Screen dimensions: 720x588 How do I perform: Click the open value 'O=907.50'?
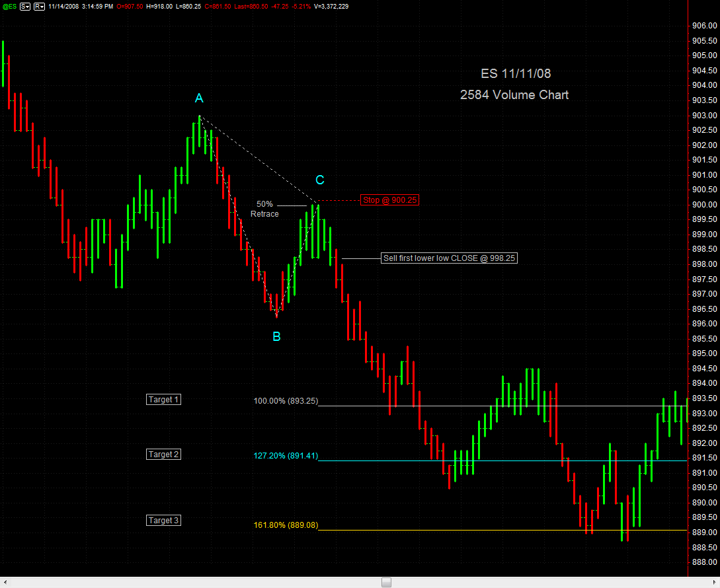point(130,7)
